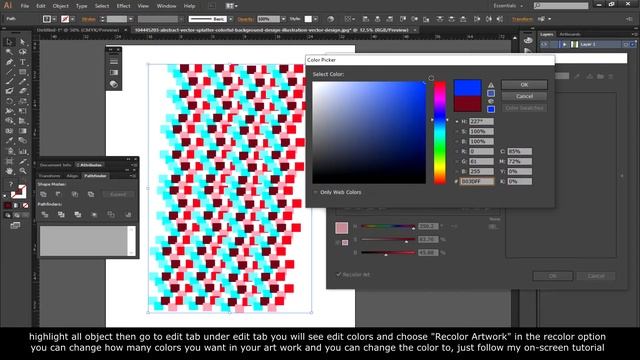640x360 pixels.
Task: Select the Pen tool
Action: [x=9, y=62]
